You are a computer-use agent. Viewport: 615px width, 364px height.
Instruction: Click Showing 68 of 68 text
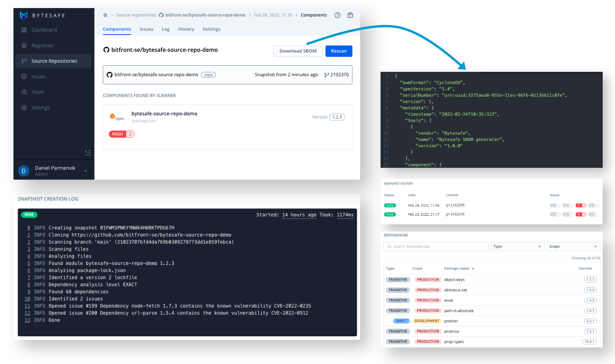[x=586, y=258]
